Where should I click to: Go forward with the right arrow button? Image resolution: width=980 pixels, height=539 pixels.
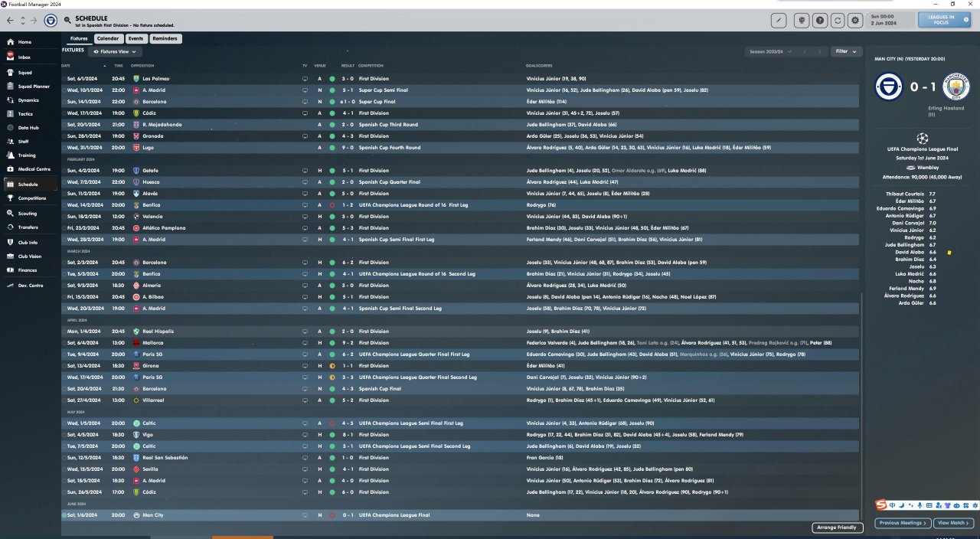click(x=35, y=21)
